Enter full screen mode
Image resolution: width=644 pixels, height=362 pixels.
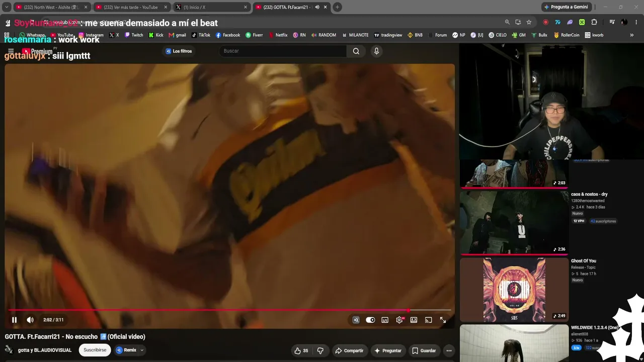[x=443, y=320]
